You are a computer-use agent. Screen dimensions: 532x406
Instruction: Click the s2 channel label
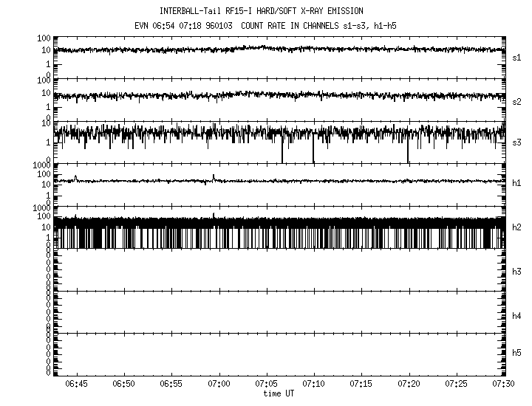coord(516,101)
